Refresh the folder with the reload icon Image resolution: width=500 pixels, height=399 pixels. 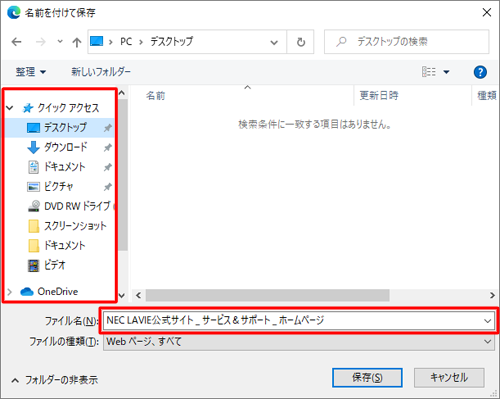pyautogui.click(x=301, y=42)
